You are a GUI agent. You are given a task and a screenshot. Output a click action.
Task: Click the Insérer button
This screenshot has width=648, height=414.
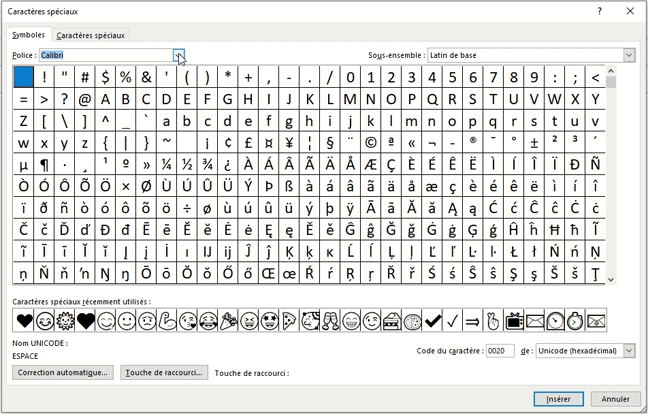(x=558, y=399)
